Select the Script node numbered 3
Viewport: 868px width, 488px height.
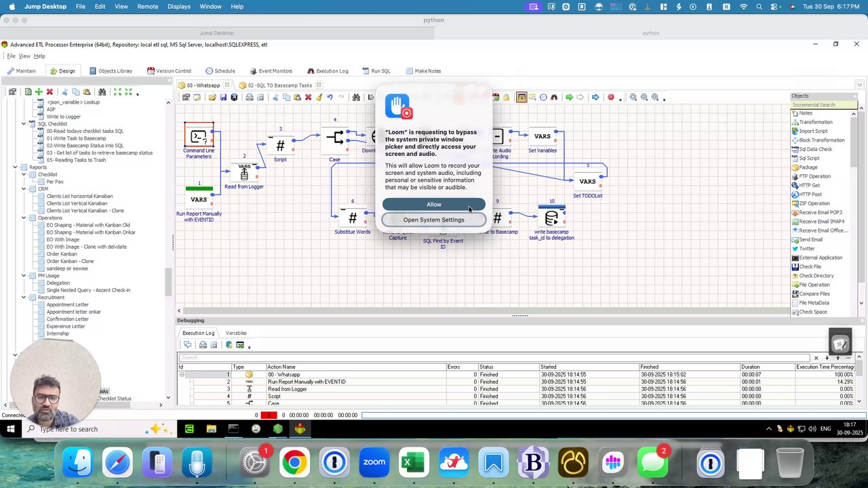pos(280,146)
